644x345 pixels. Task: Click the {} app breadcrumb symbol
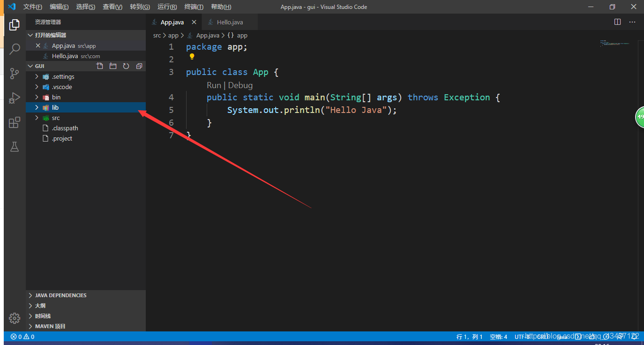coord(237,35)
